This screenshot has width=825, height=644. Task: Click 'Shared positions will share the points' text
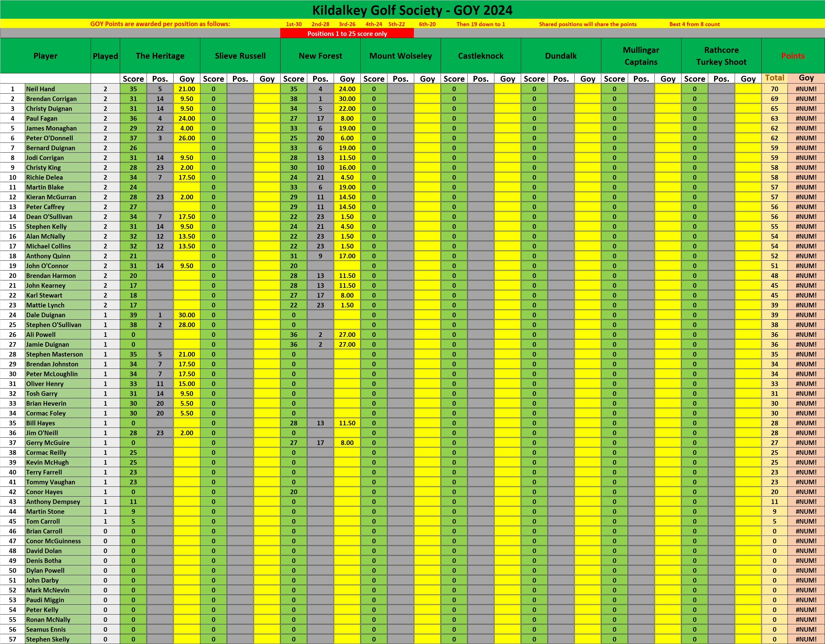pyautogui.click(x=587, y=24)
